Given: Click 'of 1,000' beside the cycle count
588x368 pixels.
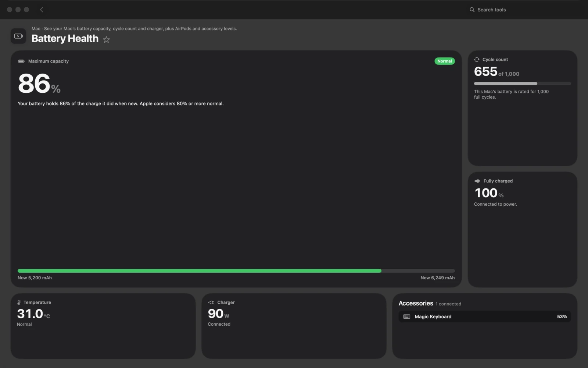Looking at the screenshot, I should click(509, 74).
